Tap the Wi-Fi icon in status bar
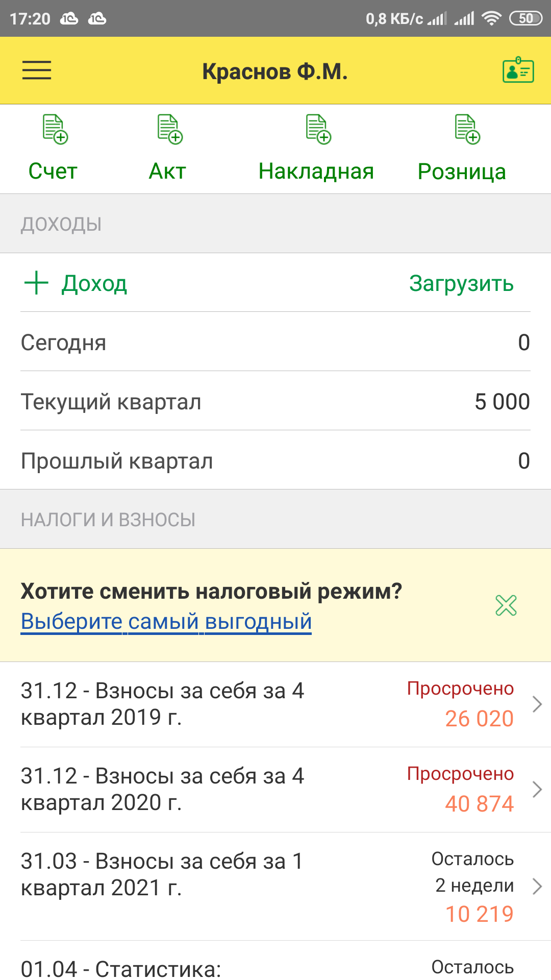The image size is (551, 980). [491, 19]
